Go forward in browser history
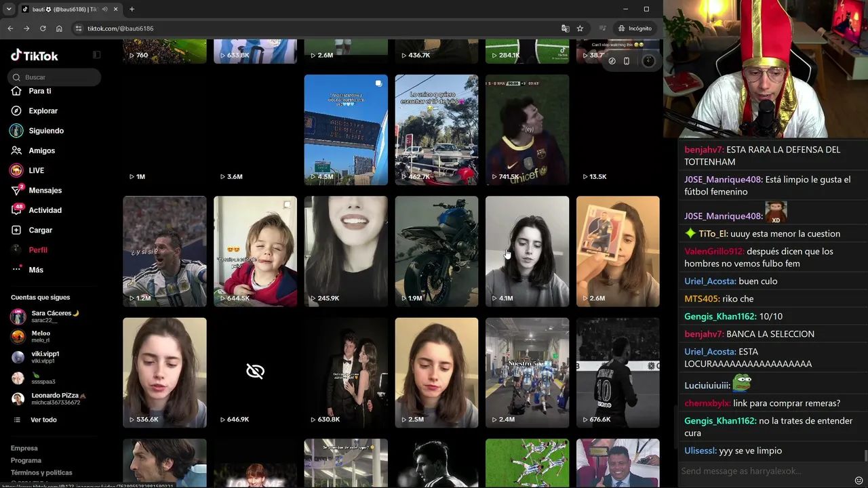The height and width of the screenshot is (488, 868). point(26,28)
